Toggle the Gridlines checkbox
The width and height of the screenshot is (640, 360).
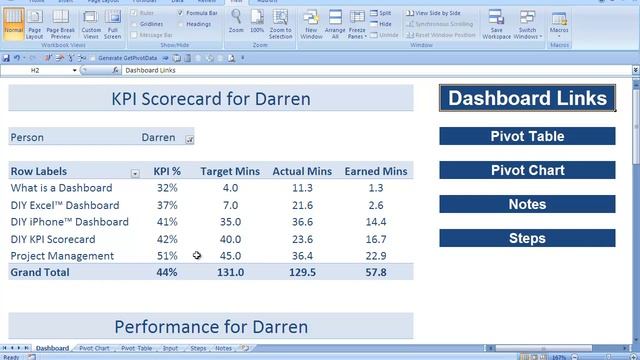tap(134, 24)
